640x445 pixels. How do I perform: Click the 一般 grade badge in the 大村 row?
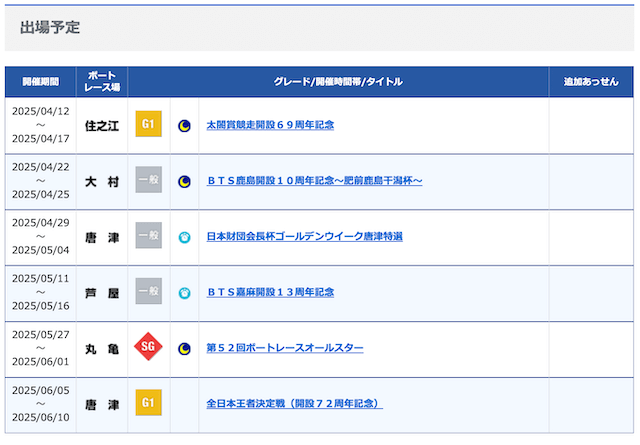(149, 180)
